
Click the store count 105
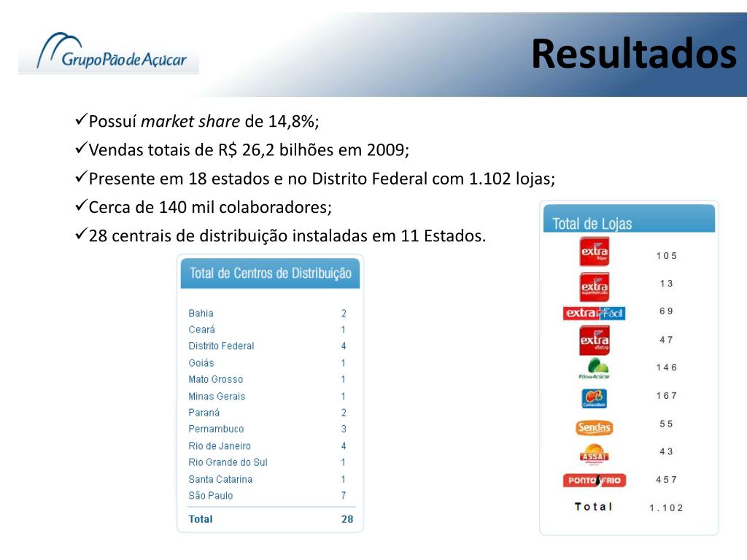(667, 256)
